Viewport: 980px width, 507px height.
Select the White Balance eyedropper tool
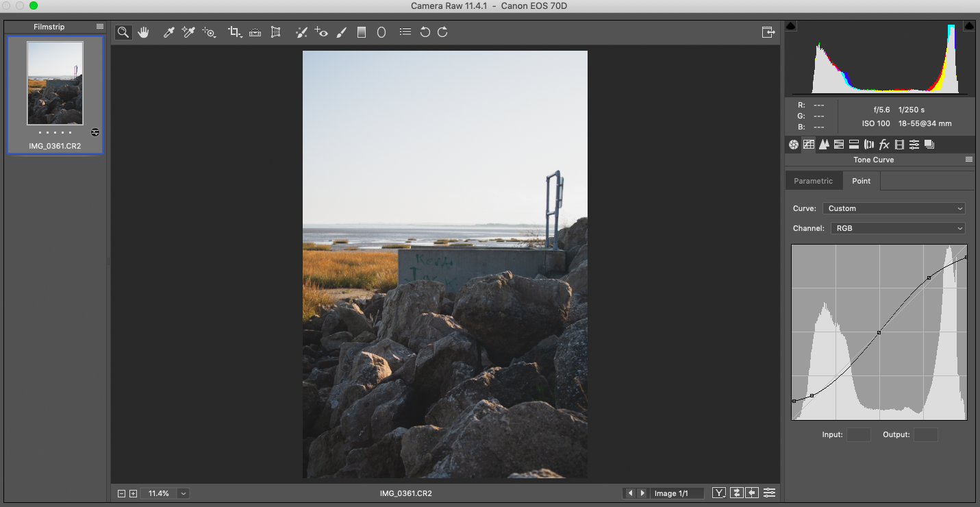168,32
